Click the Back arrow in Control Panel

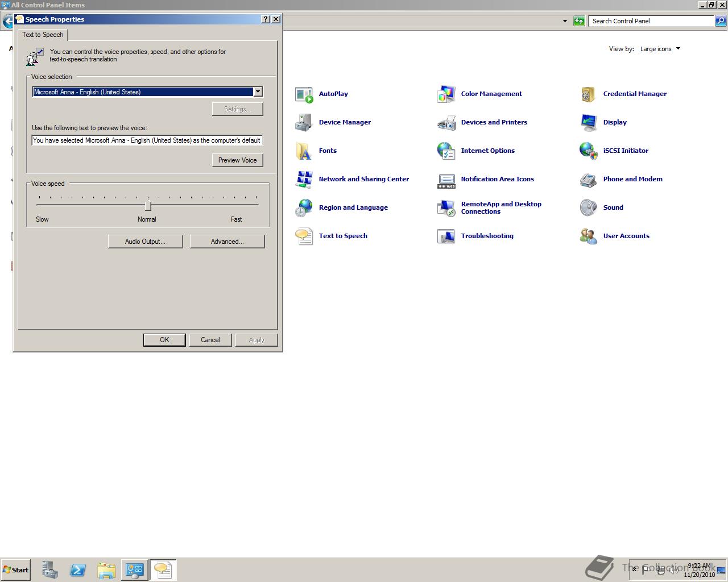coord(7,22)
